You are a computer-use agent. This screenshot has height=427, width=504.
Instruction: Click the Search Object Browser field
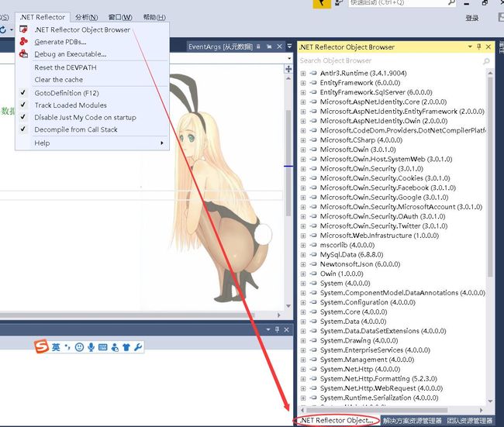coord(390,60)
